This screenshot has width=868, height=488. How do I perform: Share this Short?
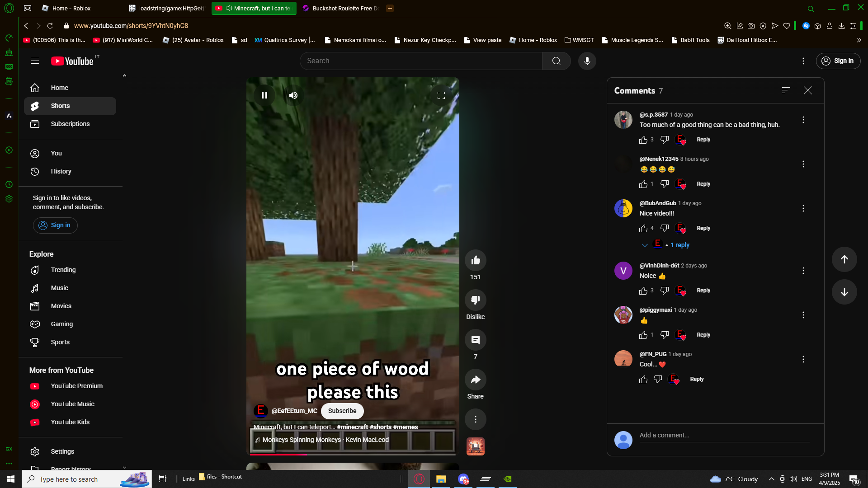476,380
